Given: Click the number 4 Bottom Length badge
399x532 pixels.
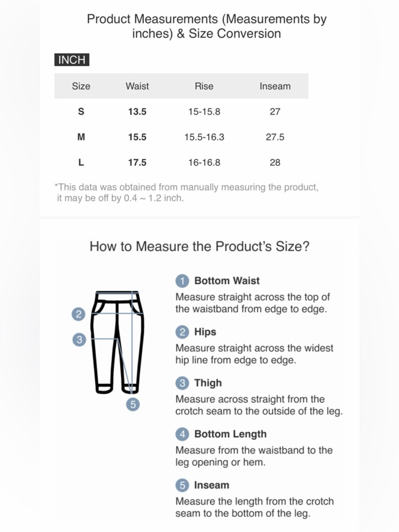Looking at the screenshot, I should (182, 434).
